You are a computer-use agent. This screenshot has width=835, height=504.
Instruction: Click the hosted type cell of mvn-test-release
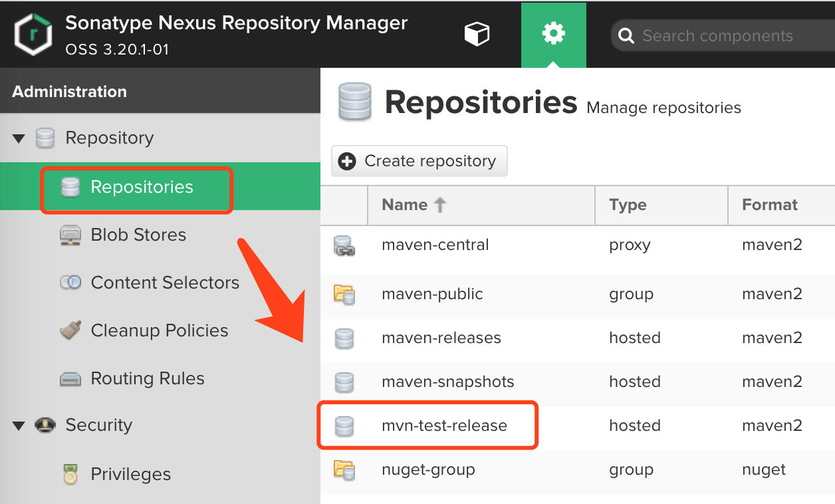click(x=634, y=426)
